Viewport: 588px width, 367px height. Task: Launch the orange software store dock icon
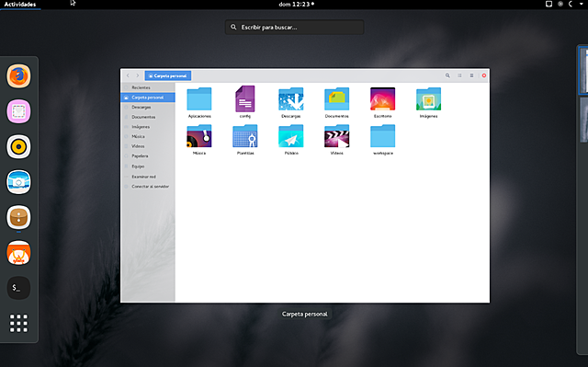[18, 253]
